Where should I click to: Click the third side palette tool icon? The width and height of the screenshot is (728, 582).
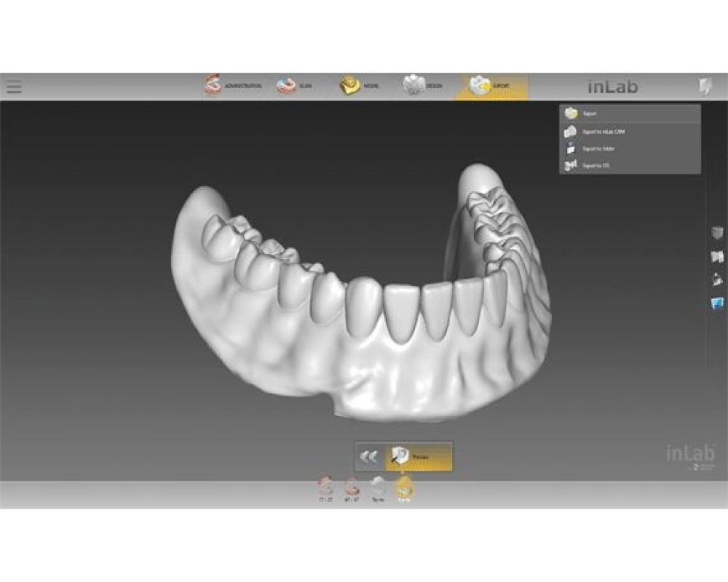coord(717,280)
